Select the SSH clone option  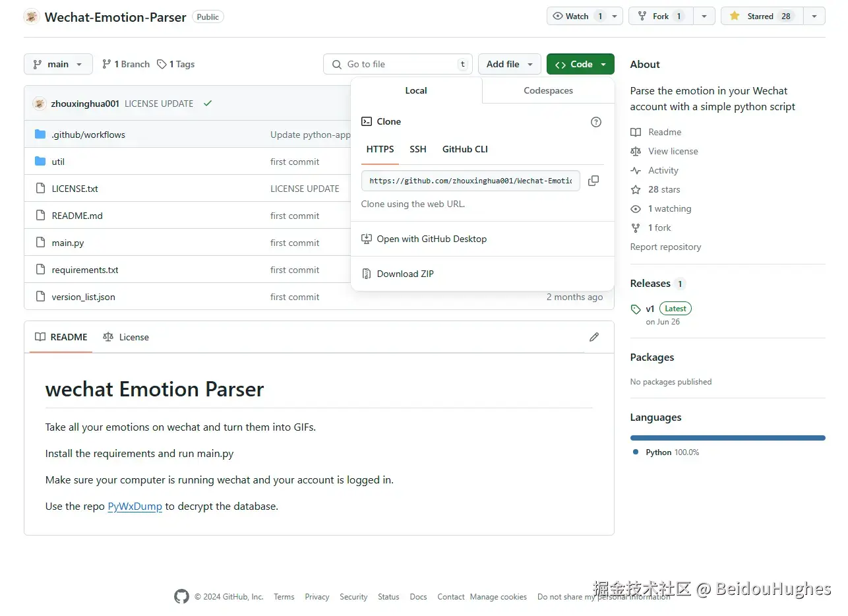coord(418,149)
